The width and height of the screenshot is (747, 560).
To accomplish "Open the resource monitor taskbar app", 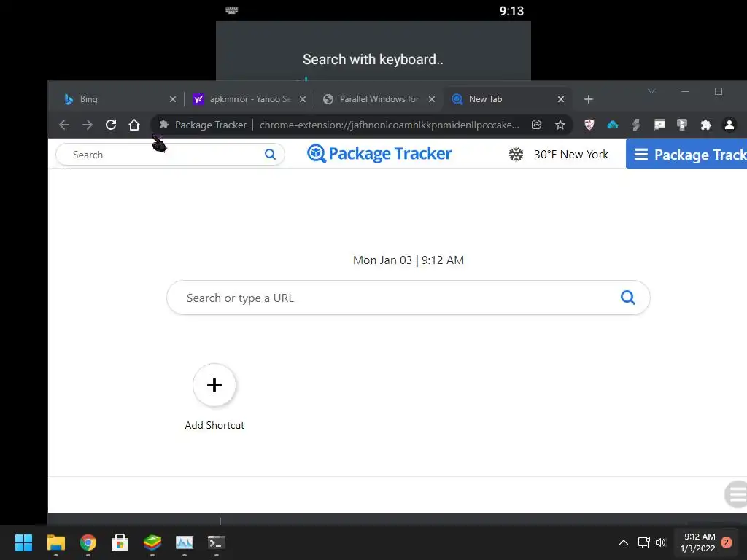I will tap(185, 542).
